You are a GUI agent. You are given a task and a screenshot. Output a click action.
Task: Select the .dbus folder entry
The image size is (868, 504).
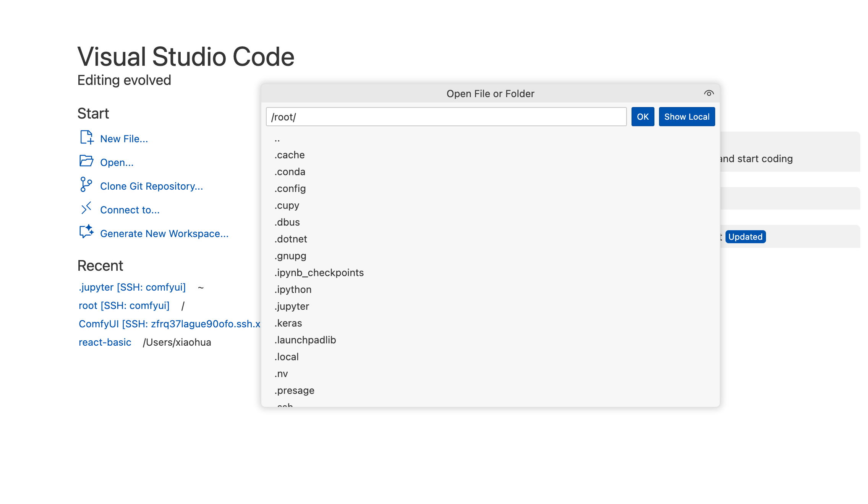coord(490,222)
